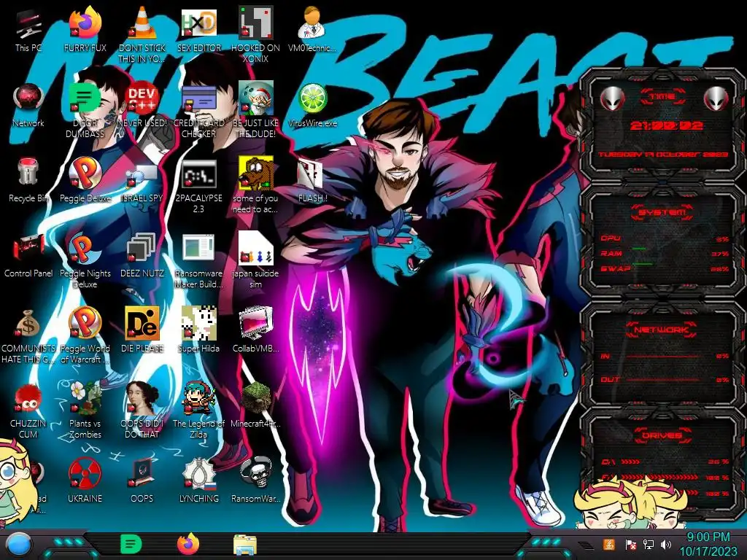Screen dimensions: 747x560
Task: Open the Ransomware Maker Build icon
Action: click(198, 260)
